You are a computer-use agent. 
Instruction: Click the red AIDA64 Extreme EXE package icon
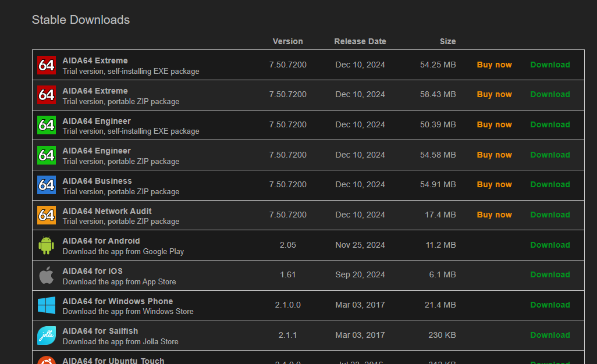coord(46,65)
